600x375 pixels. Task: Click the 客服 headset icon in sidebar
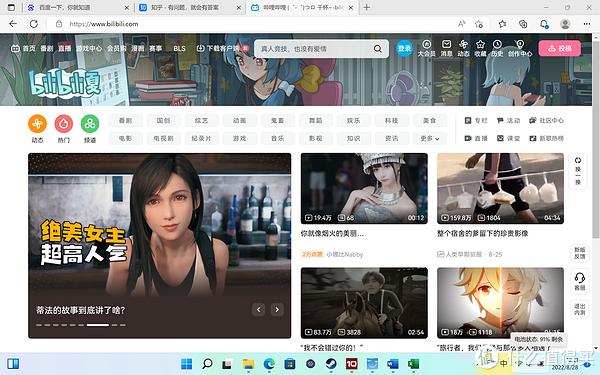(579, 280)
